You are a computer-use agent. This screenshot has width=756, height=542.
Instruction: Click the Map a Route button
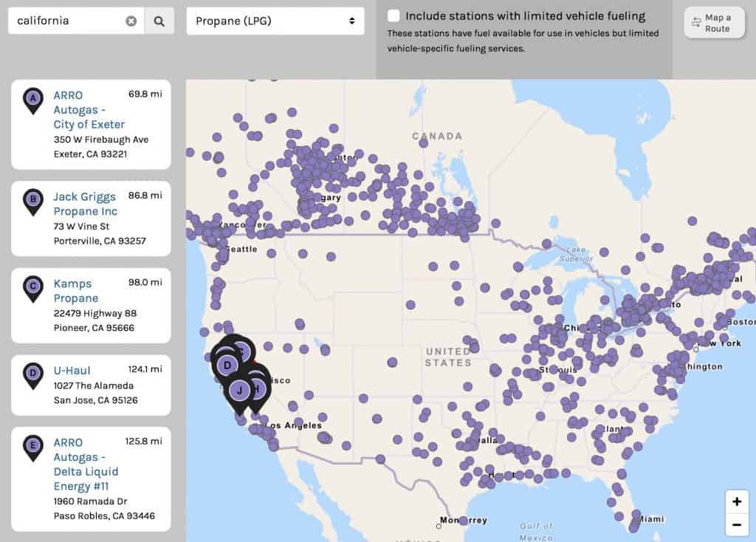[x=714, y=23]
